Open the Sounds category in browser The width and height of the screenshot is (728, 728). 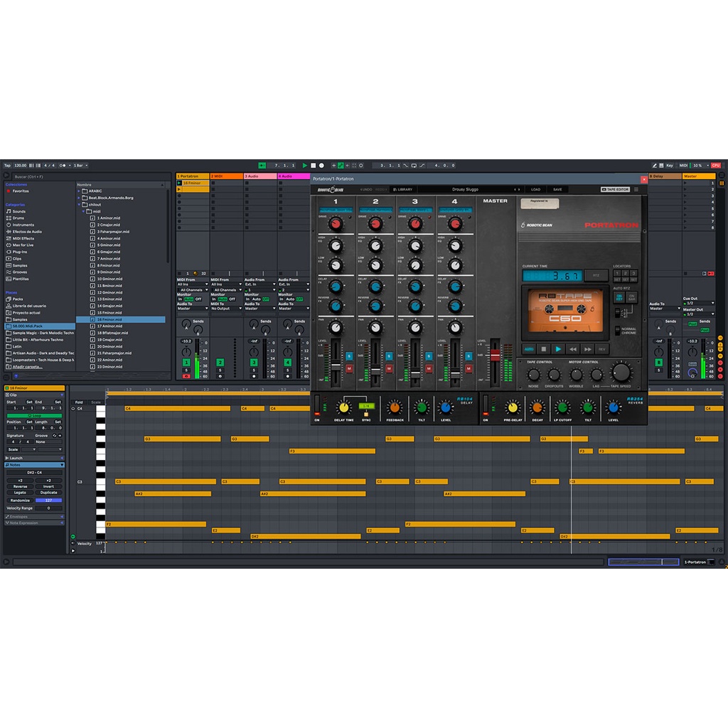coord(18,211)
